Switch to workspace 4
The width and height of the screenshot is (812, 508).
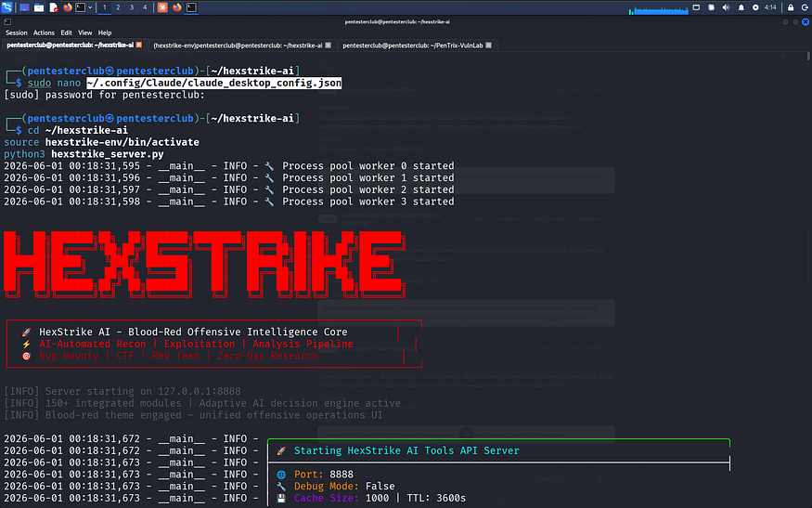point(145,7)
